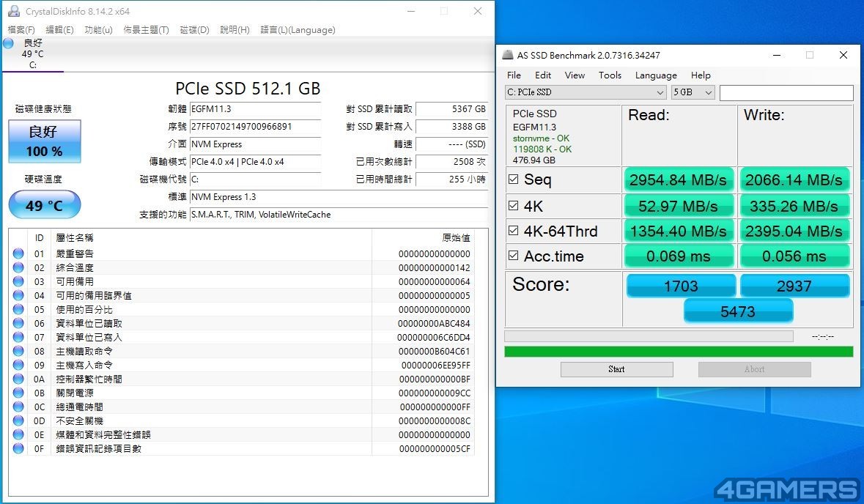Viewport: 864px width, 504px height.
Task: Click the transfer mode field PCIe 4.0 x4
Action: (x=255, y=162)
